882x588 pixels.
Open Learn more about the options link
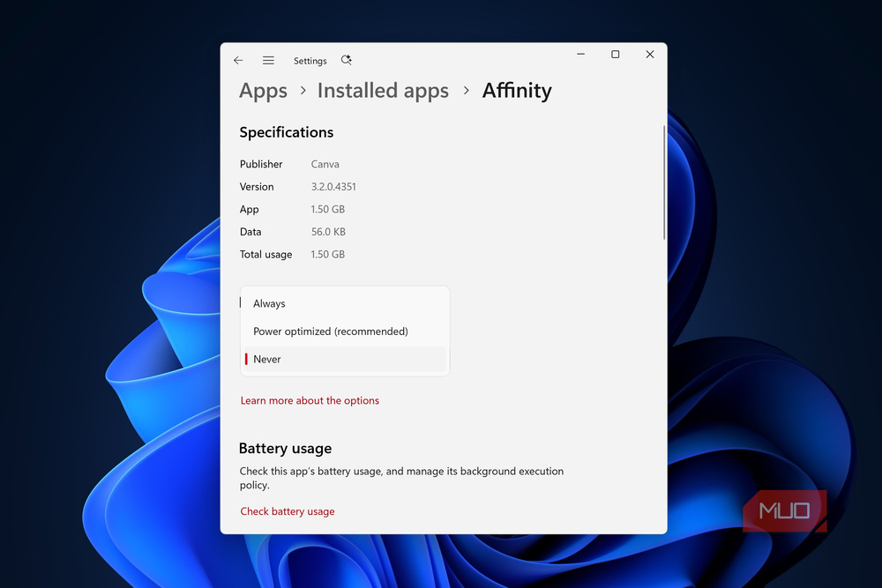(310, 401)
